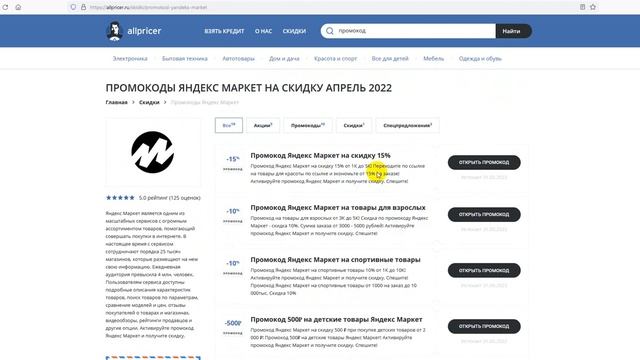The height and width of the screenshot is (360, 640).
Task: Select the "Все" filter tab
Action: pyautogui.click(x=229, y=125)
